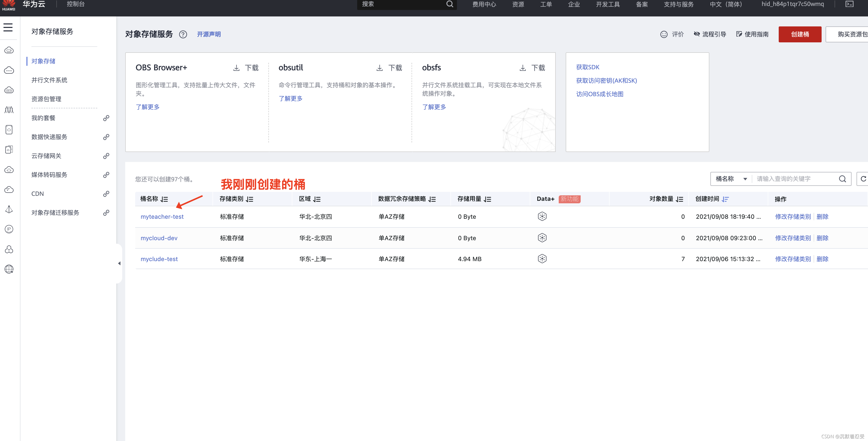
Task: Click 修改存储类别 for mycloud-dev
Action: (x=793, y=238)
